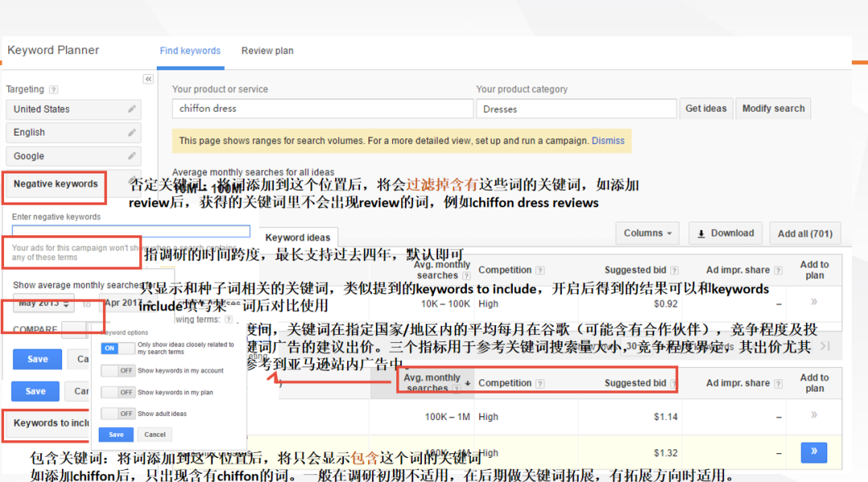Select the United States targeting row
Image resolution: width=868 pixels, height=482 pixels.
74,109
